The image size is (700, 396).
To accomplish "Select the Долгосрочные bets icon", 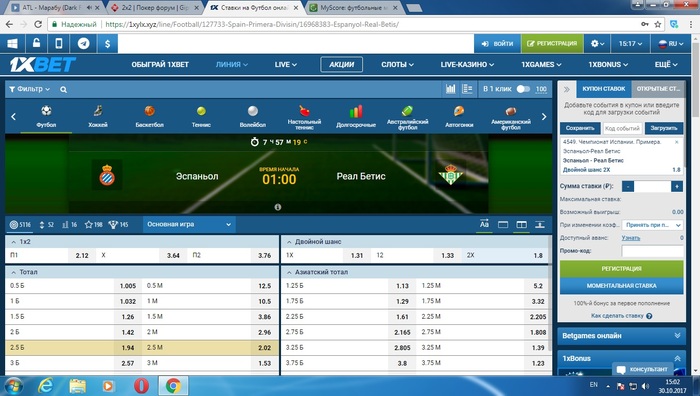I will pyautogui.click(x=356, y=117).
